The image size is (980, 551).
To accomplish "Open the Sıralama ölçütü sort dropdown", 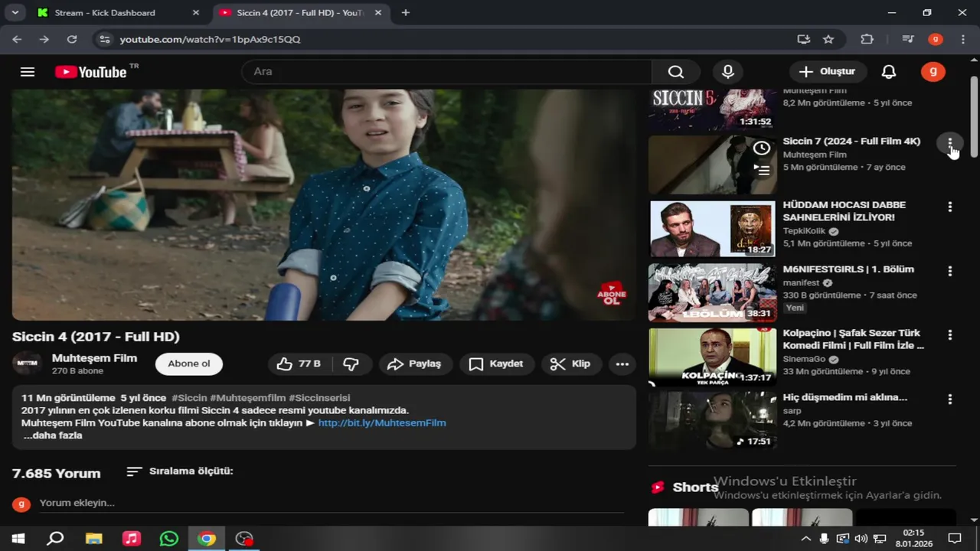I will (180, 471).
